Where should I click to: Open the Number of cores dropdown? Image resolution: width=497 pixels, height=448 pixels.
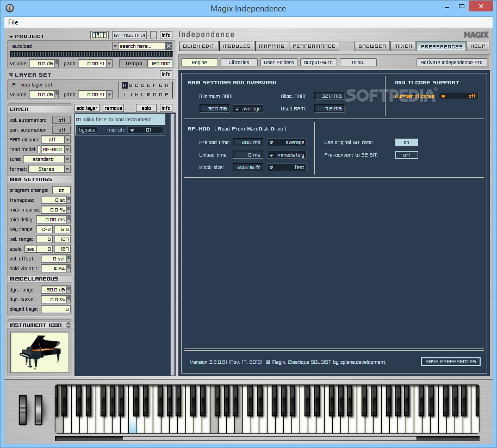[458, 96]
